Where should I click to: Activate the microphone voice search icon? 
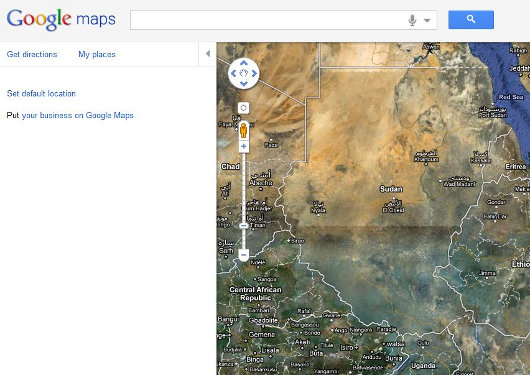412,20
